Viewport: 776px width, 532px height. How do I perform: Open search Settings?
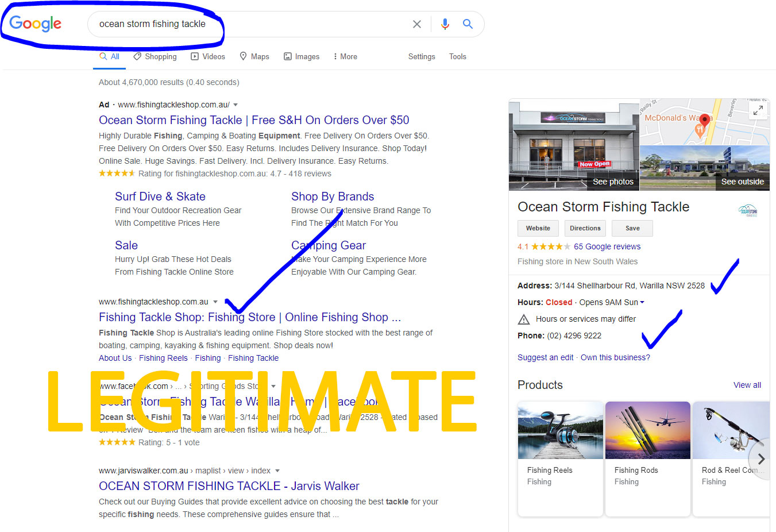[422, 56]
